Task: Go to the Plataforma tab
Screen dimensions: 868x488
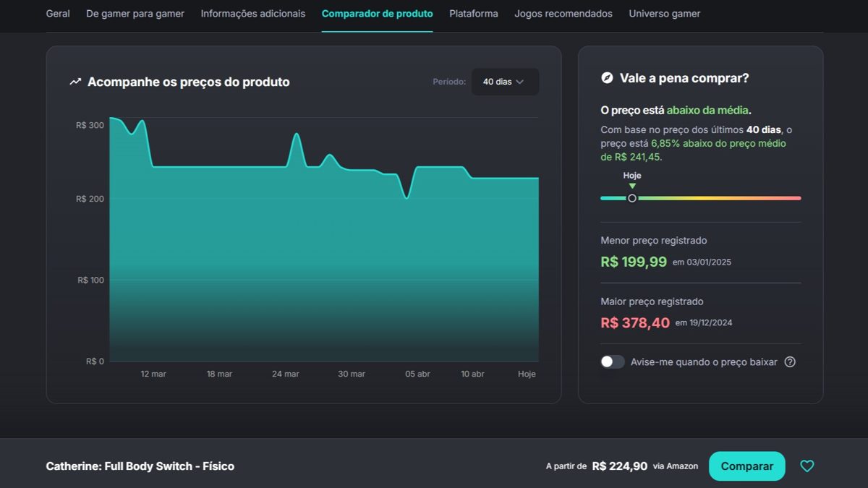Action: [x=473, y=14]
